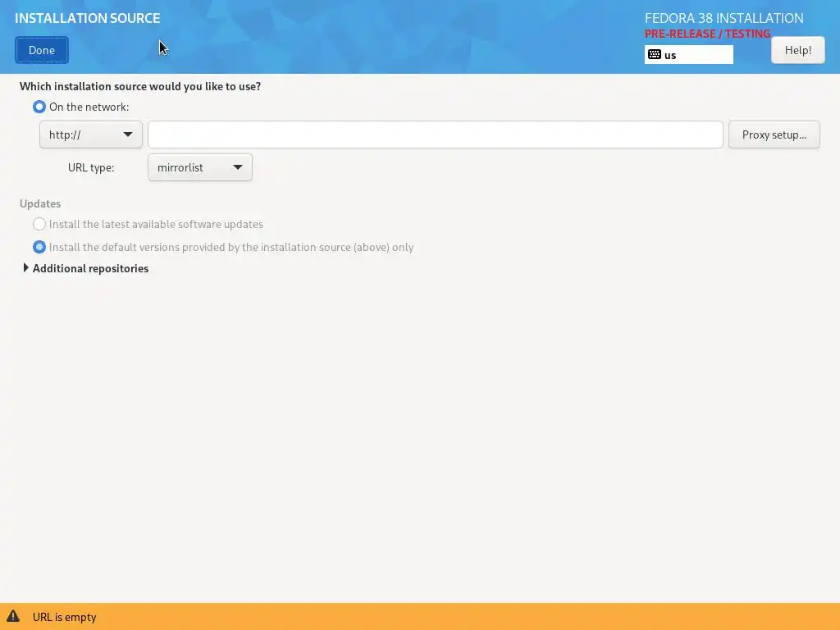Click the 'PRE-RELEASE / TESTING' label
Viewport: 840px width, 630px height.
707,34
